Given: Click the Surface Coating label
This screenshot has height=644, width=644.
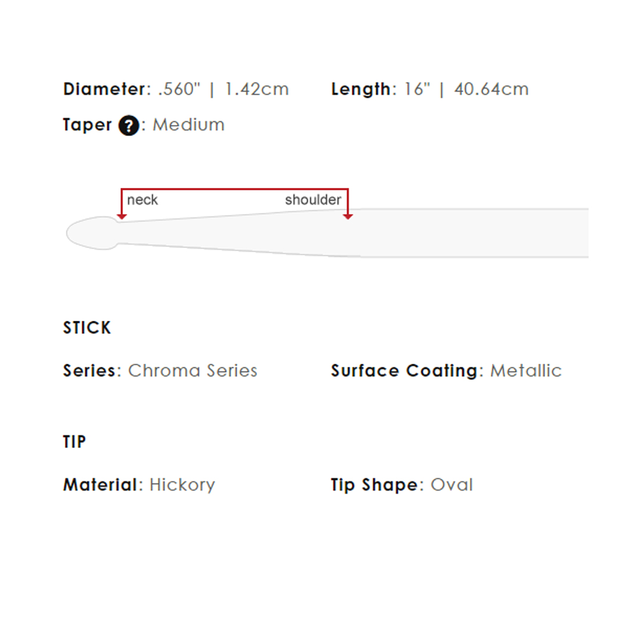Looking at the screenshot, I should (404, 370).
